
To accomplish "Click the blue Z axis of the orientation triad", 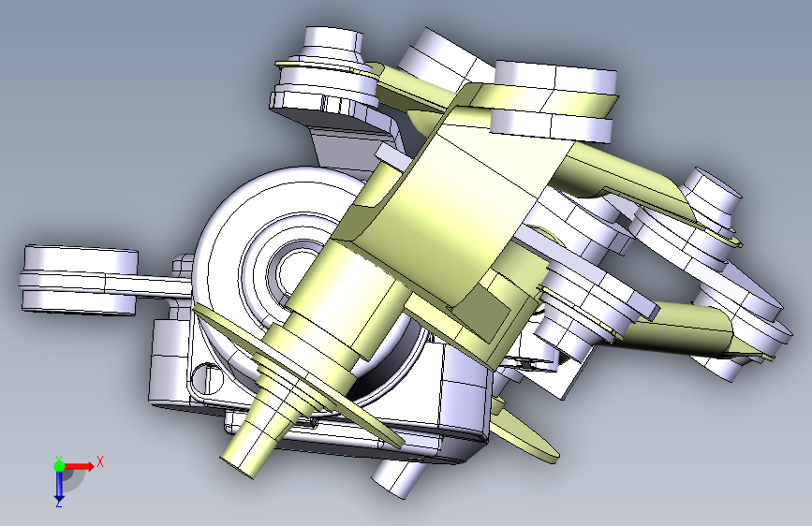I will point(59,487).
